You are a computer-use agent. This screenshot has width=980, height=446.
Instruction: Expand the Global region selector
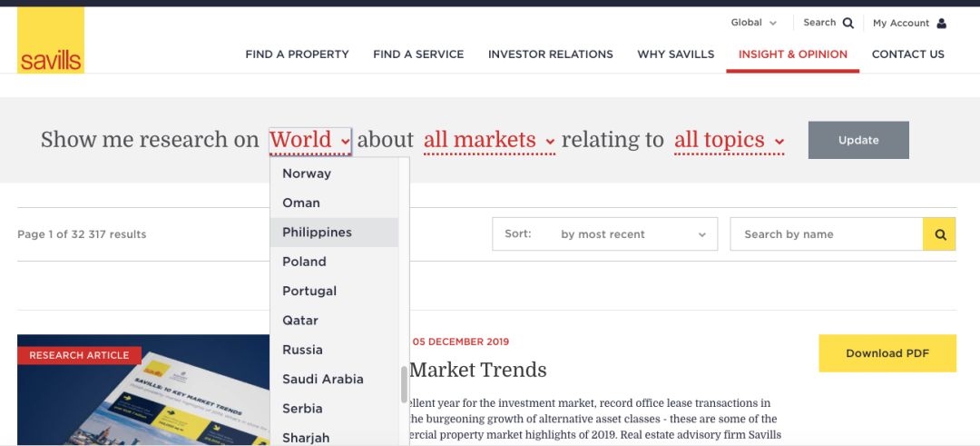click(754, 23)
